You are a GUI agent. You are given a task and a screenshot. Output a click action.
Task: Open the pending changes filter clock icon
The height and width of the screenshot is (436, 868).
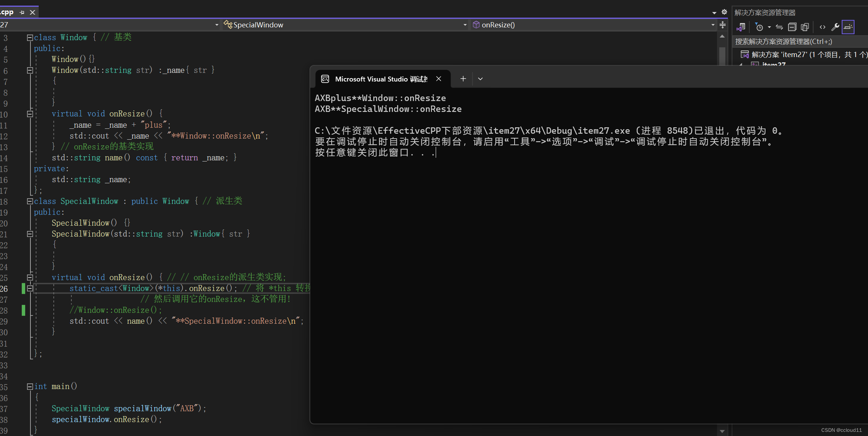pyautogui.click(x=759, y=27)
